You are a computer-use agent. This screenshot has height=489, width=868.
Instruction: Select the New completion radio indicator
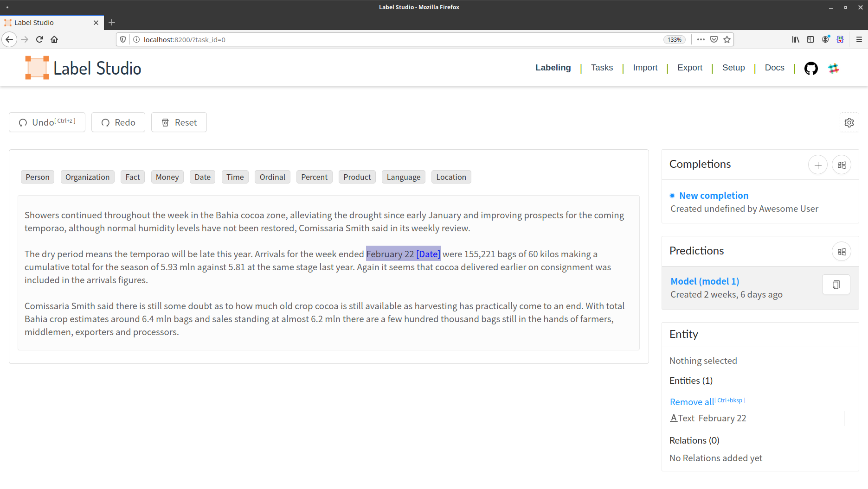pos(672,196)
